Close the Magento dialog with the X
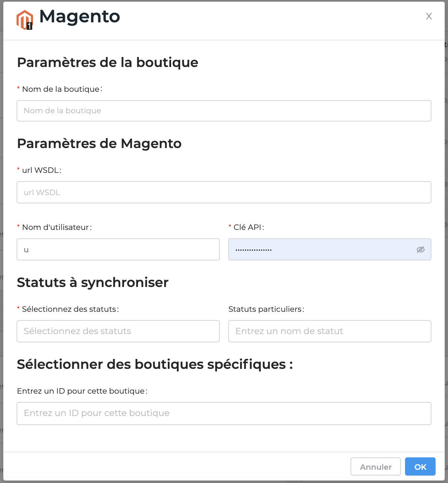The width and height of the screenshot is (448, 483). pos(429,16)
